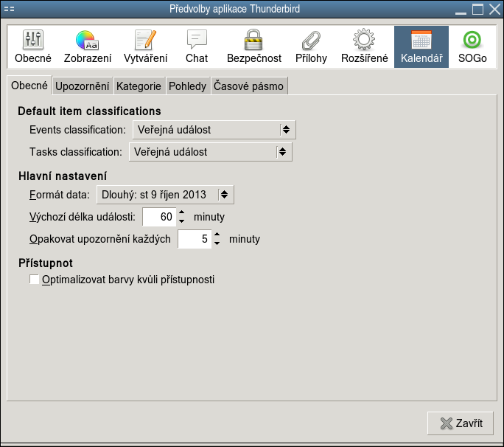Open the Bezpečnost padlock icon
Viewport: 504px width, 447px height.
pos(254,47)
